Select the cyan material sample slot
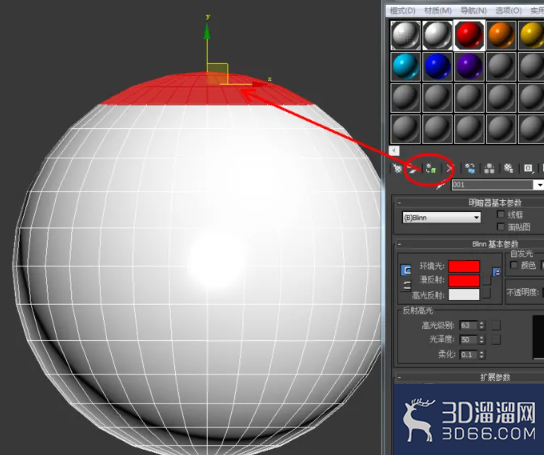 405,66
